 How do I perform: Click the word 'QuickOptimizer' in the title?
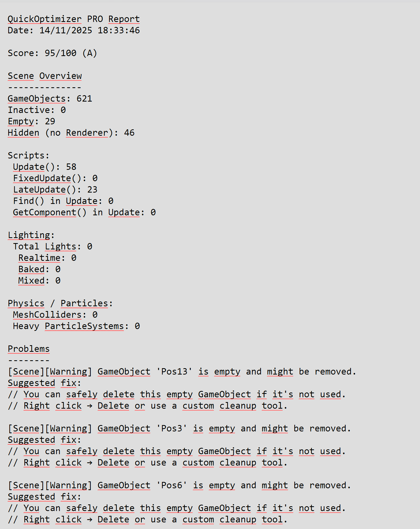pos(44,19)
